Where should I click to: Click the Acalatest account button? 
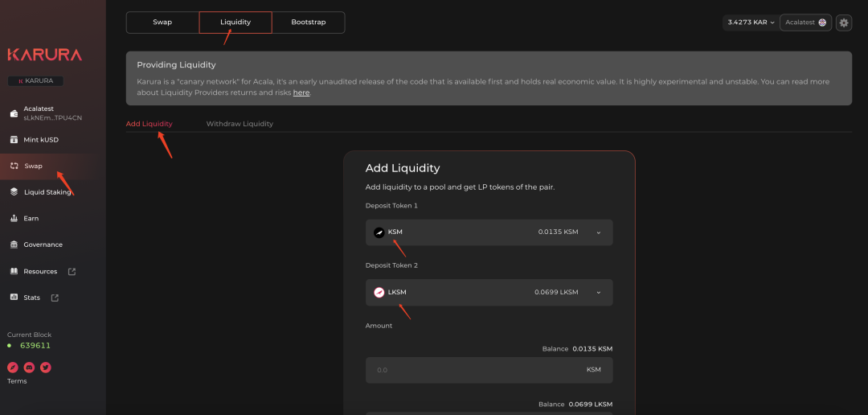pyautogui.click(x=805, y=23)
